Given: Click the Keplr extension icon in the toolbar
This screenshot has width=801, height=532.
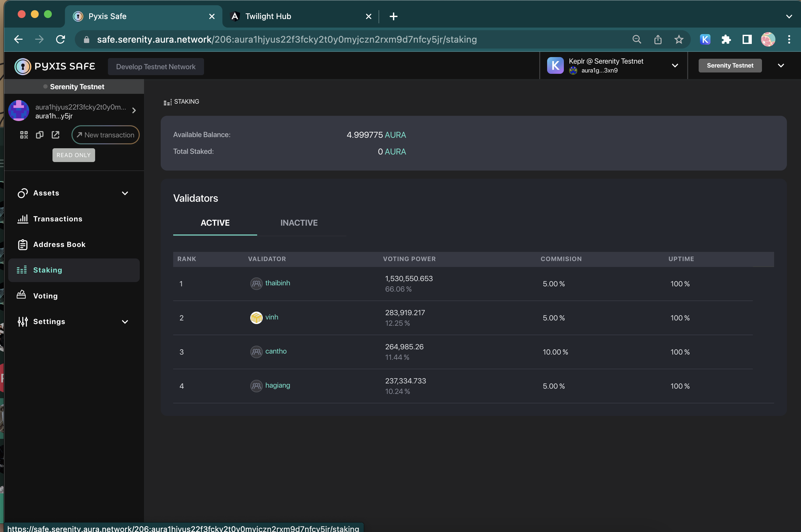Looking at the screenshot, I should [x=705, y=39].
